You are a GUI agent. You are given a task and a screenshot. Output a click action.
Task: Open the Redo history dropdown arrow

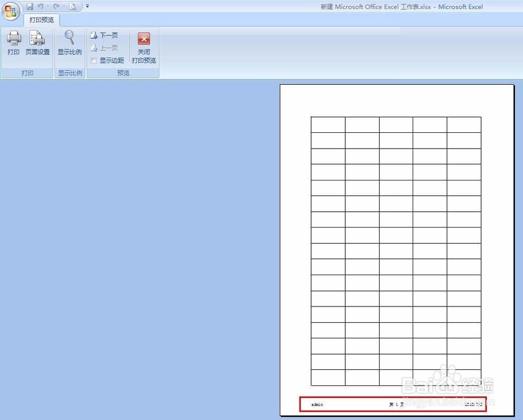(x=63, y=6)
